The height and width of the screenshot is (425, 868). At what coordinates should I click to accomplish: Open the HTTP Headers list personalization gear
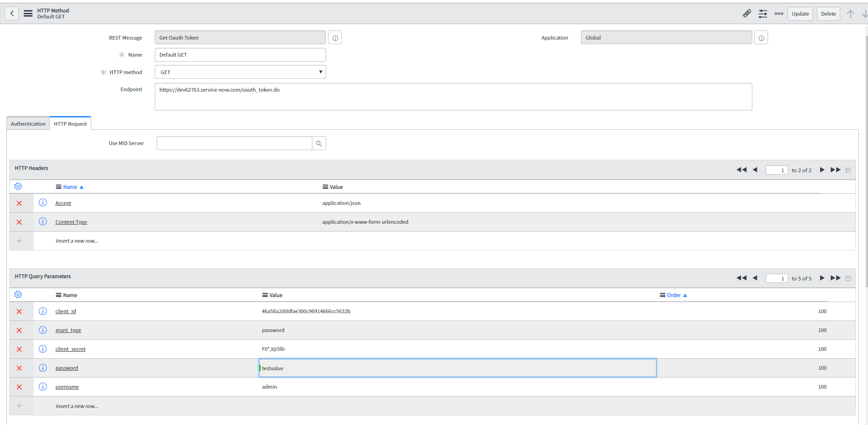click(x=18, y=186)
